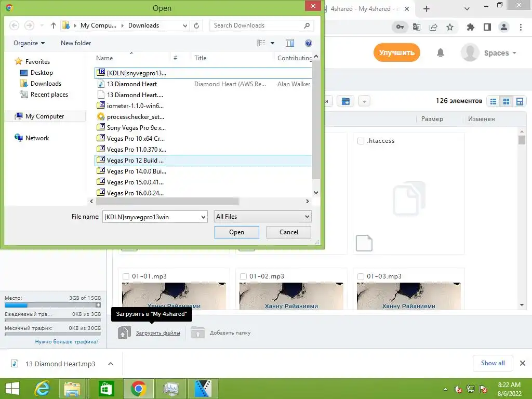Viewport: 532px width, 399px height.
Task: Check the 01-01.mp3 checkbox
Action: (126, 276)
